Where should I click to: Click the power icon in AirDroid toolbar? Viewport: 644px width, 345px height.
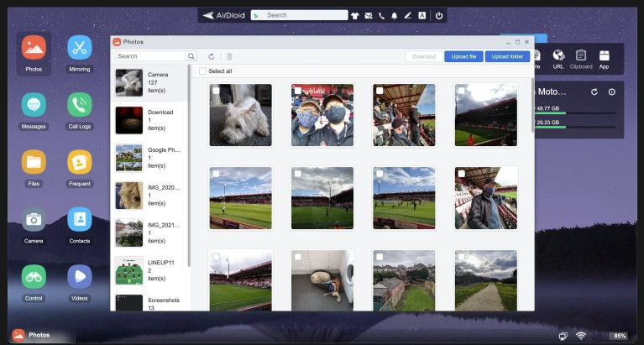point(438,15)
